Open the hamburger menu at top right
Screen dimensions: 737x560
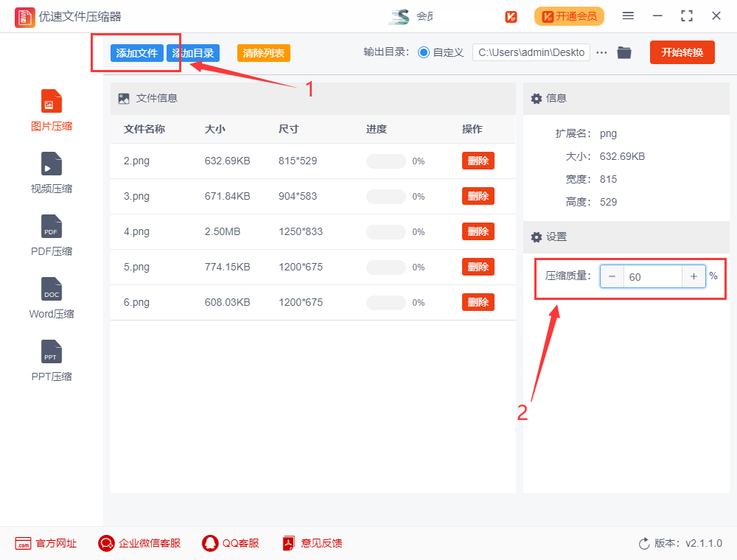click(628, 15)
